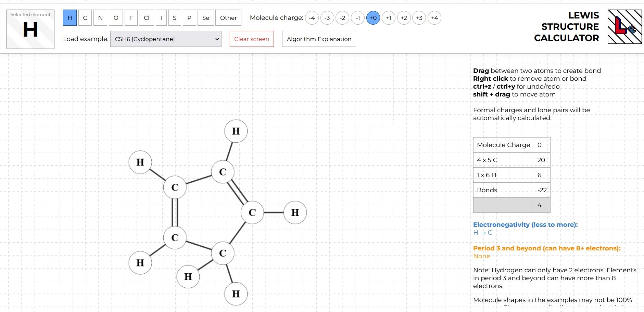644x312 pixels.
Task: Set molecule charge to -4
Action: coord(312,18)
